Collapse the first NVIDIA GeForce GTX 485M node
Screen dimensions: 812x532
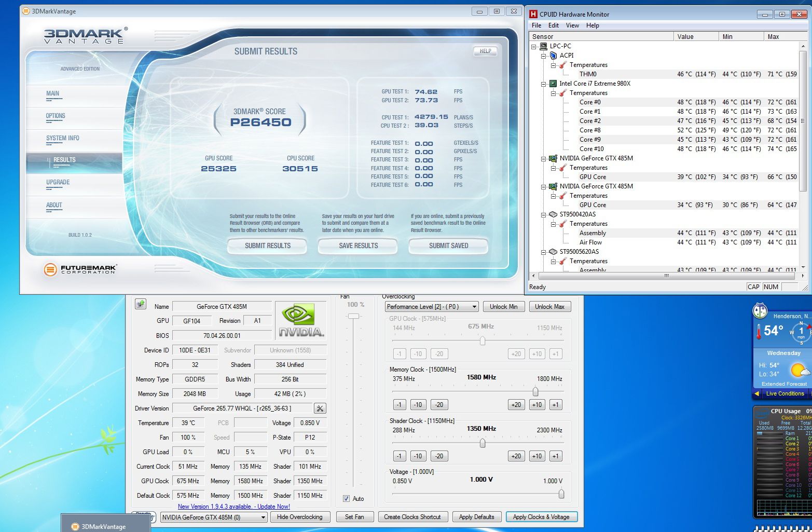point(544,158)
